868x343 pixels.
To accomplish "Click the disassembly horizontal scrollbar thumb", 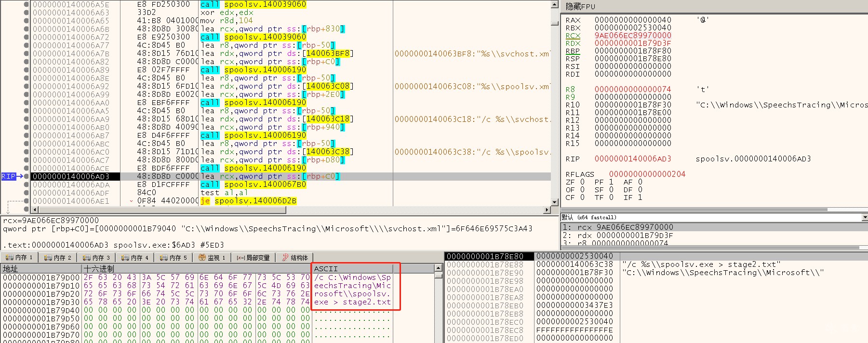I will pyautogui.click(x=162, y=210).
